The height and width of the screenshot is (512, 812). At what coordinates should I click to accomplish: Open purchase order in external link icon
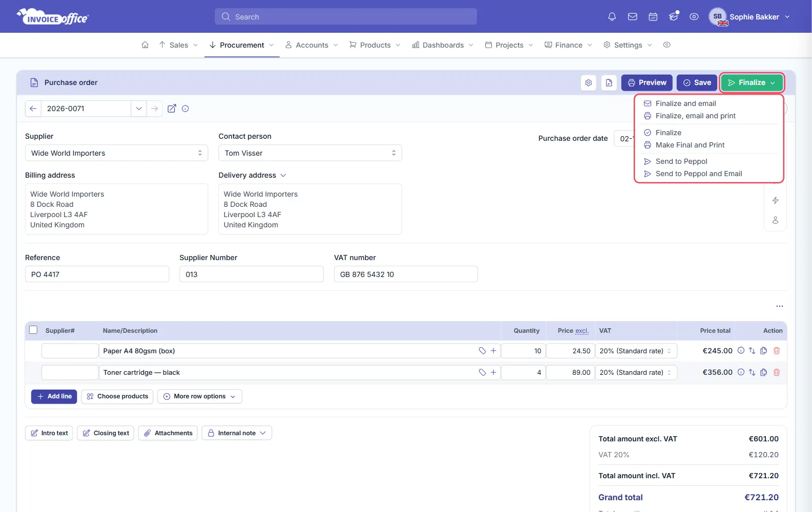(x=172, y=109)
